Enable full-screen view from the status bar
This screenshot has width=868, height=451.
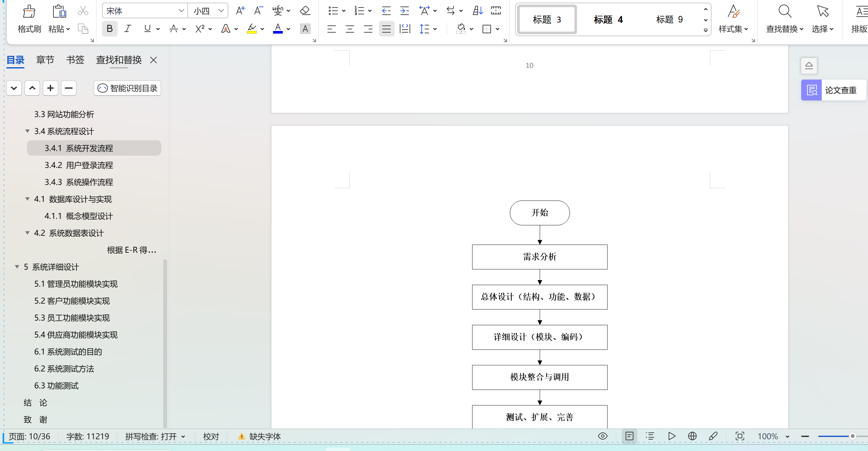click(x=740, y=436)
